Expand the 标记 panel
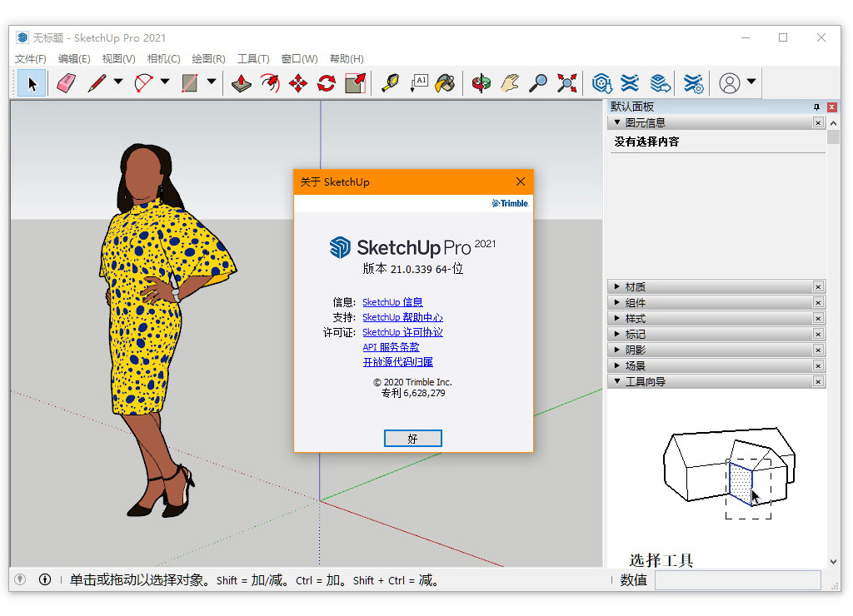Screen dimensions: 853x616 tap(617, 333)
